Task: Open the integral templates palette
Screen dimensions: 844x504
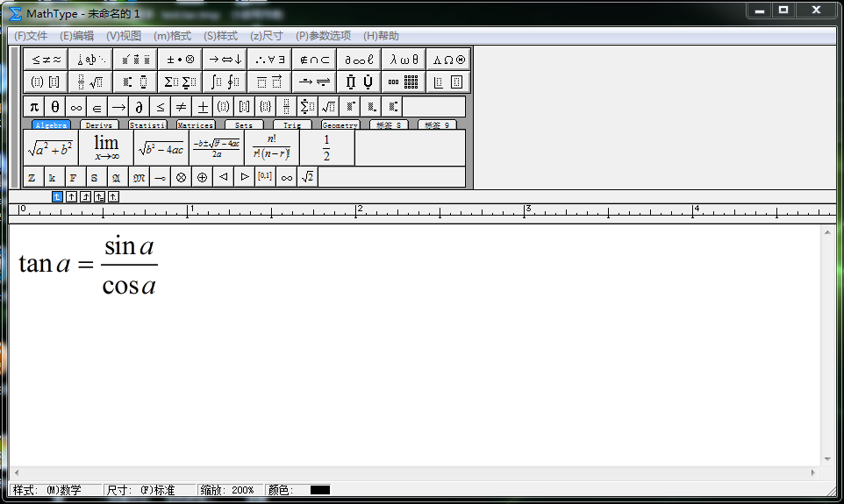Action: click(225, 82)
